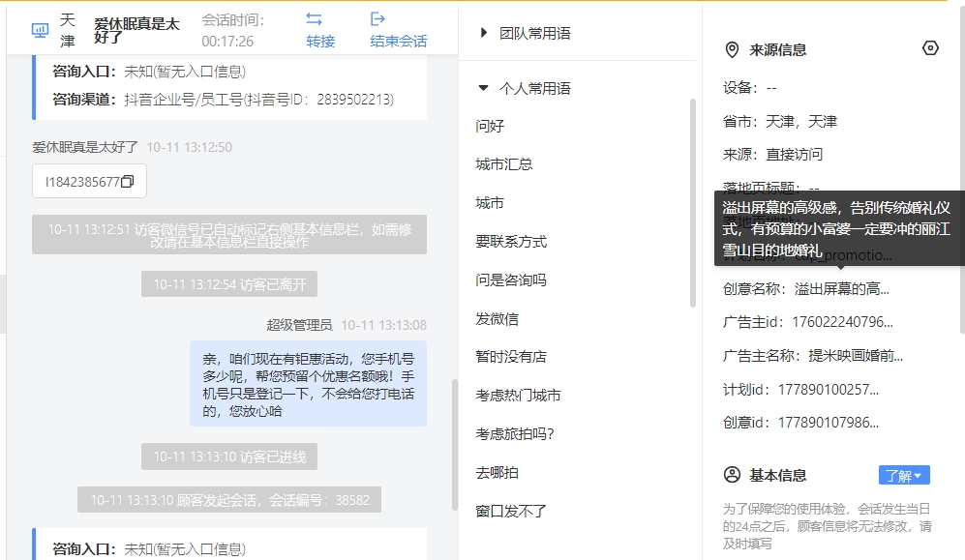Image resolution: width=965 pixels, height=560 pixels.
Task: Select the 考虑旅拍吗? quick phrase
Action: tap(515, 434)
